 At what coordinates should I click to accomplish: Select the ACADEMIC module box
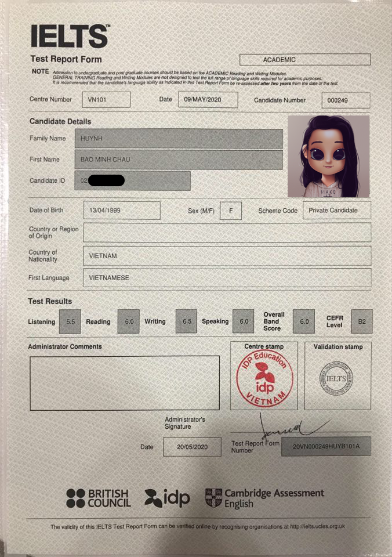pyautogui.click(x=305, y=60)
